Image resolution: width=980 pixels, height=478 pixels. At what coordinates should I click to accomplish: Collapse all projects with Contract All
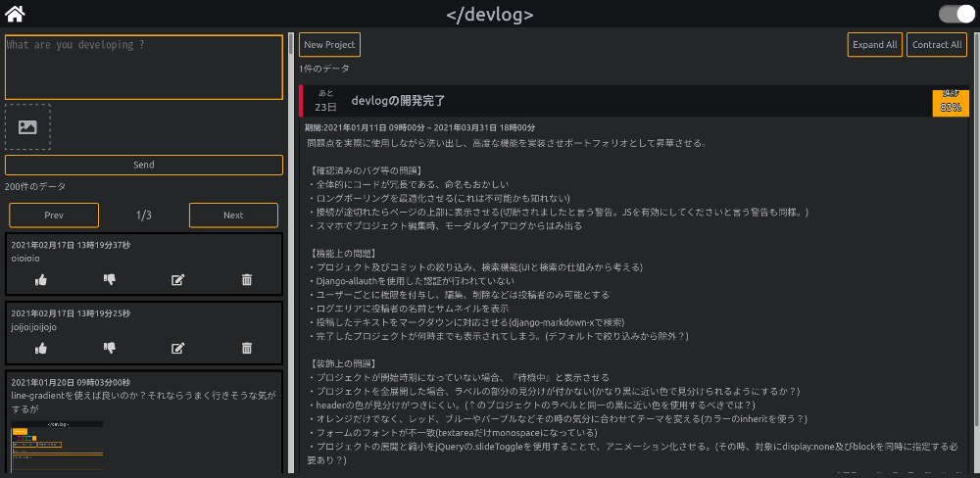pyautogui.click(x=937, y=45)
